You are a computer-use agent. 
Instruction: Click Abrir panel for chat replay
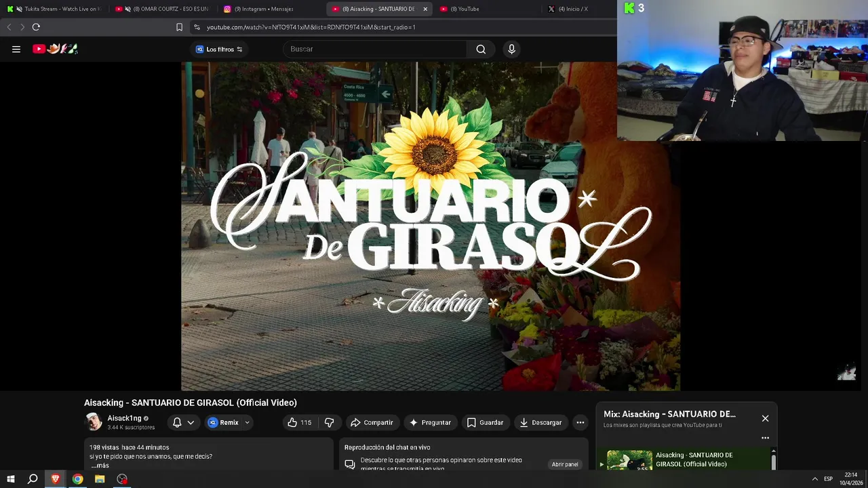pos(565,464)
